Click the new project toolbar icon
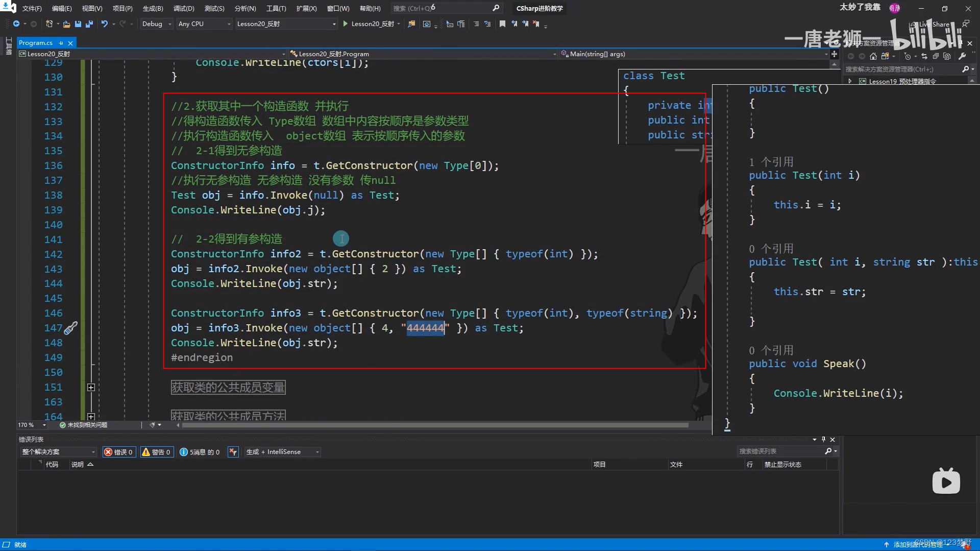Image resolution: width=980 pixels, height=551 pixels. pos(50,24)
